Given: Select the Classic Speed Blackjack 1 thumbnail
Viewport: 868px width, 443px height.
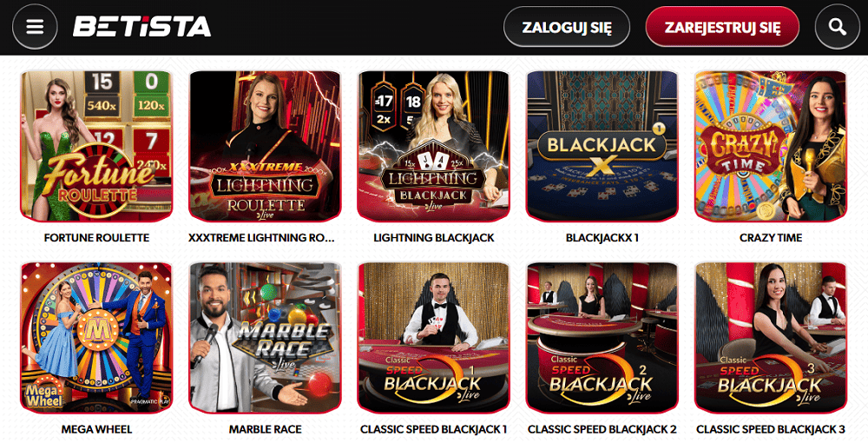Looking at the screenshot, I should [x=433, y=338].
